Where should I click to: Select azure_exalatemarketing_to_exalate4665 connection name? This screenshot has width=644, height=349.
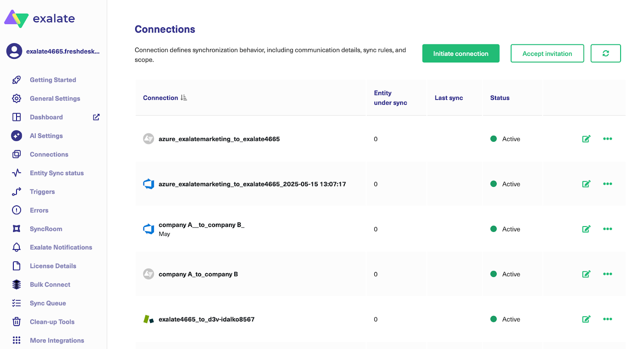click(219, 139)
